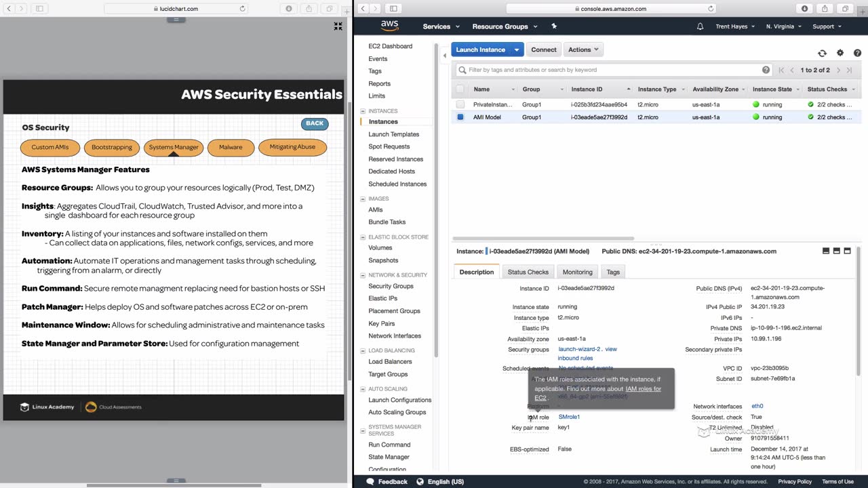Click the AWS logo home icon
The width and height of the screenshot is (868, 488).
click(389, 26)
